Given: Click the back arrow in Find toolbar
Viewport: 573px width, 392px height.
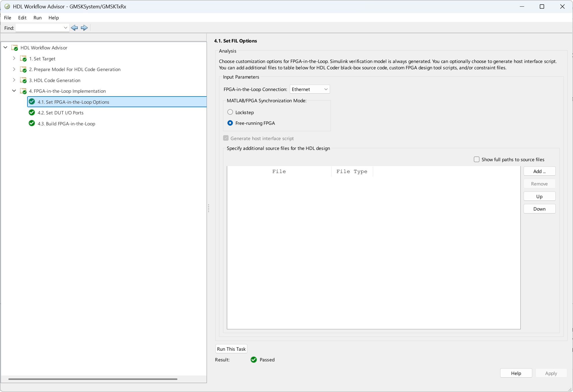Looking at the screenshot, I should 74,28.
